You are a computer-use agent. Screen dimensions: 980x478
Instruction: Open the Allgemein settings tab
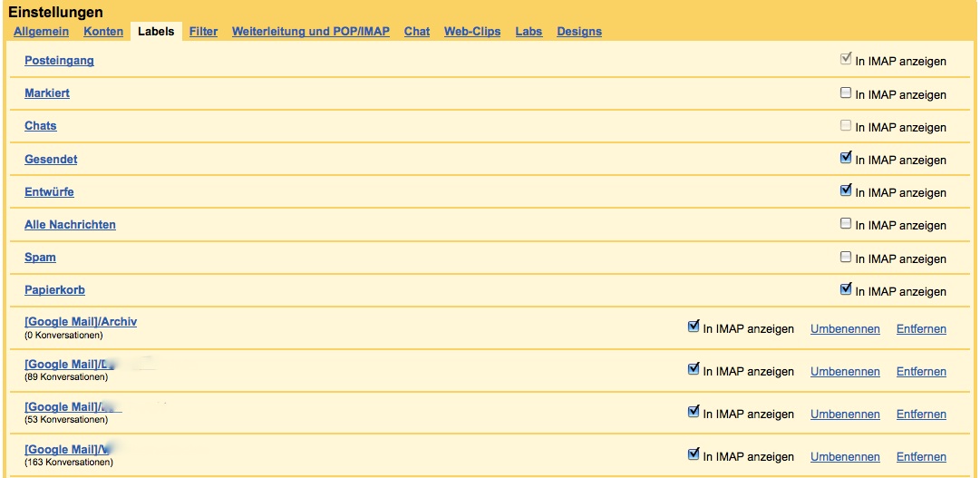click(41, 32)
